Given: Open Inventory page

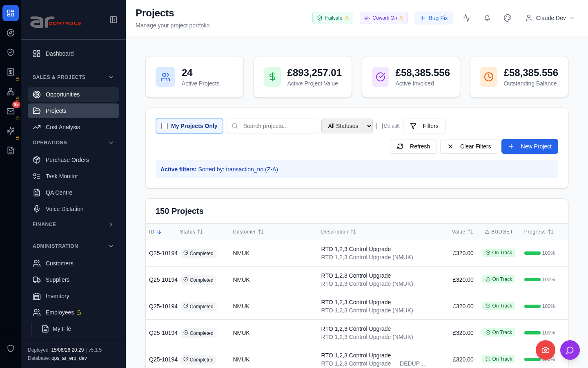Looking at the screenshot, I should click(73, 296).
